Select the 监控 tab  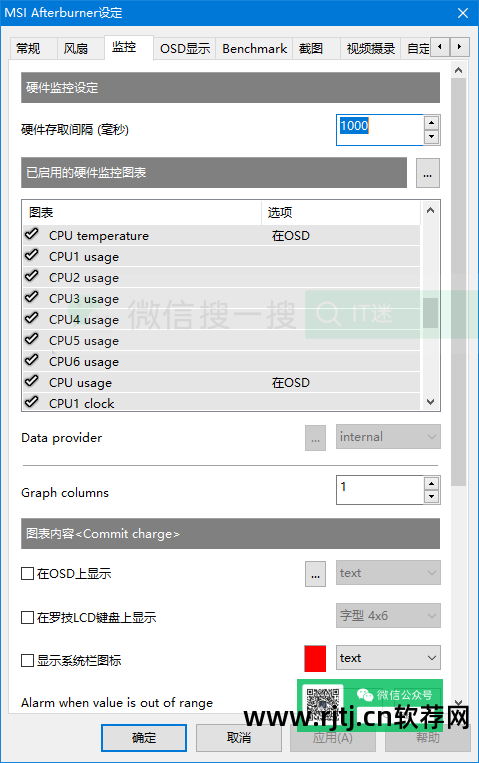point(129,47)
